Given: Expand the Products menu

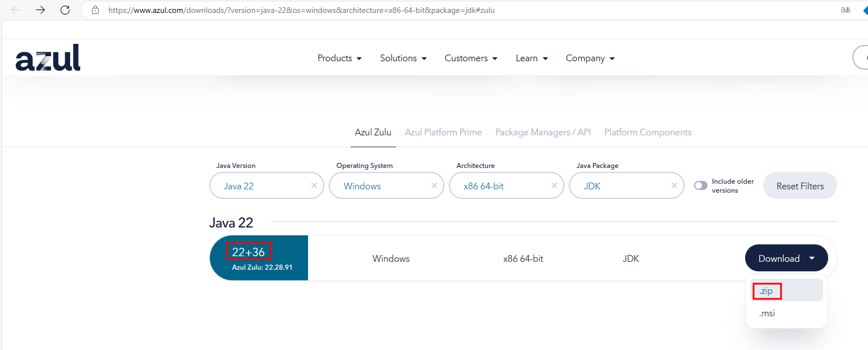Looking at the screenshot, I should click(339, 58).
